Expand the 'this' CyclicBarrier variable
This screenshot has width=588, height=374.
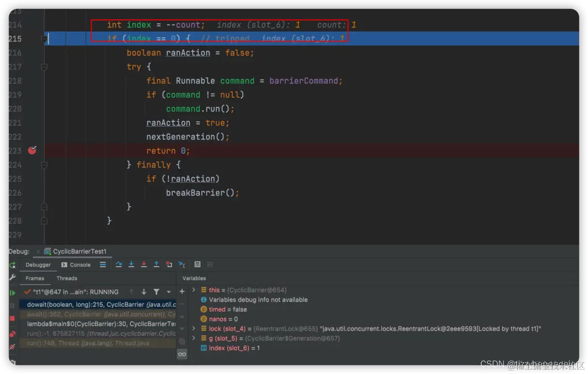[194, 290]
